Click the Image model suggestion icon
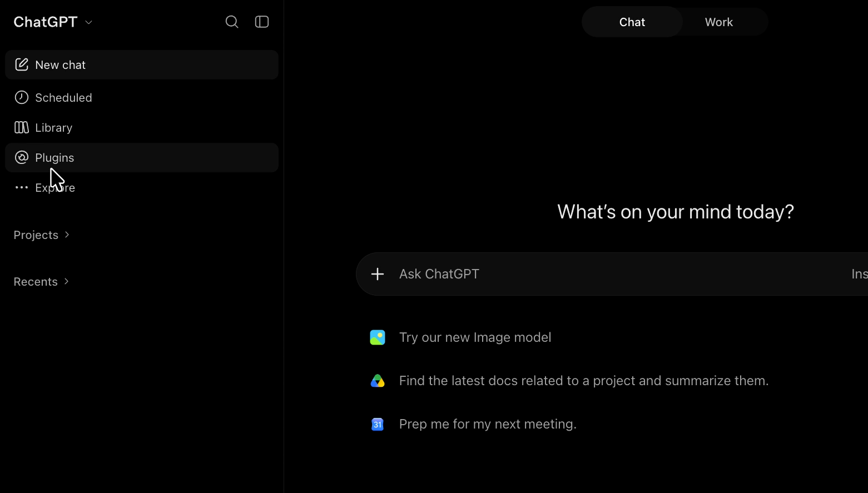This screenshot has height=493, width=868. point(378,337)
